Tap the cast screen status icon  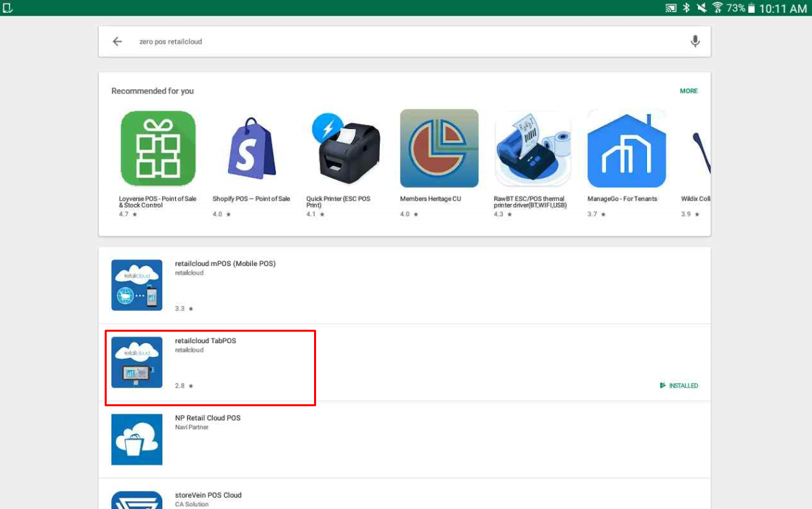(x=671, y=8)
